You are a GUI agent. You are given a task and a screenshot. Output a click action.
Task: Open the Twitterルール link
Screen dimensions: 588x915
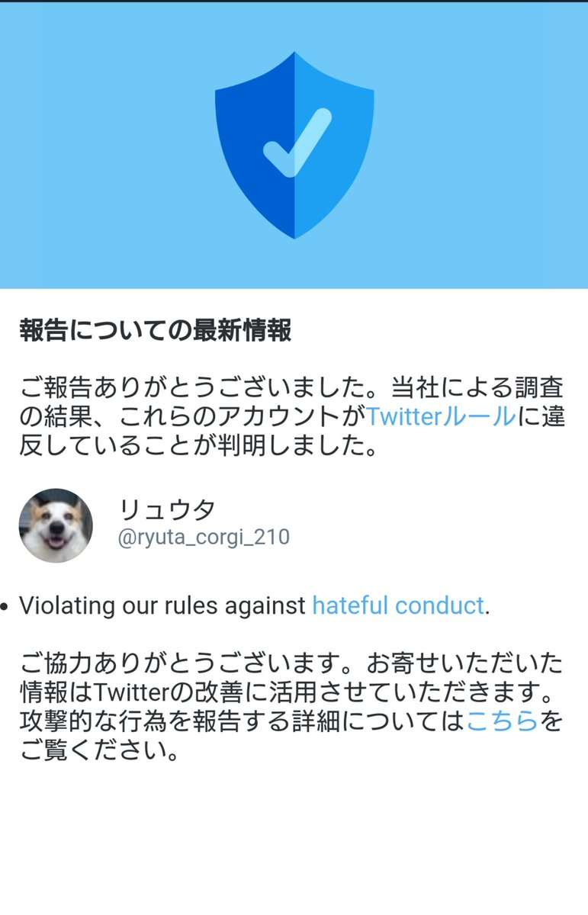coord(442,417)
